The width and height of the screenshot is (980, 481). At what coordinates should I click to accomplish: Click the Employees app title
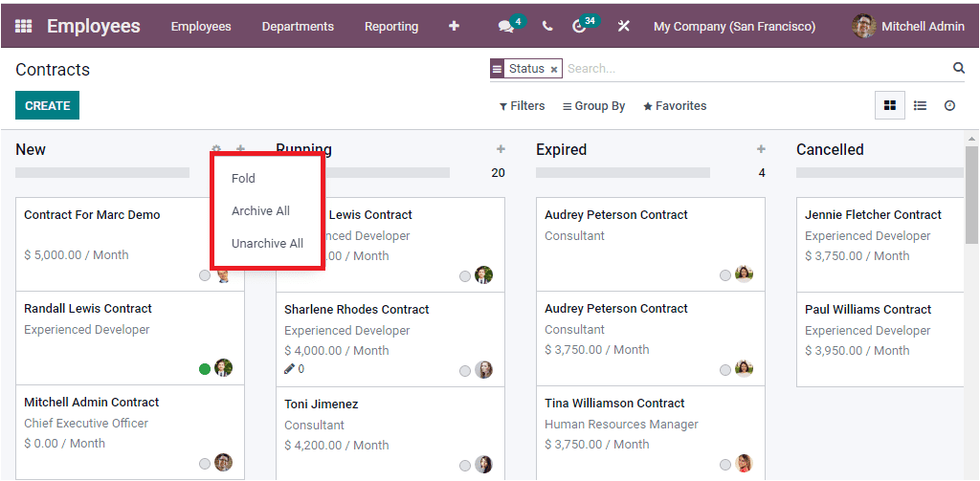click(94, 26)
